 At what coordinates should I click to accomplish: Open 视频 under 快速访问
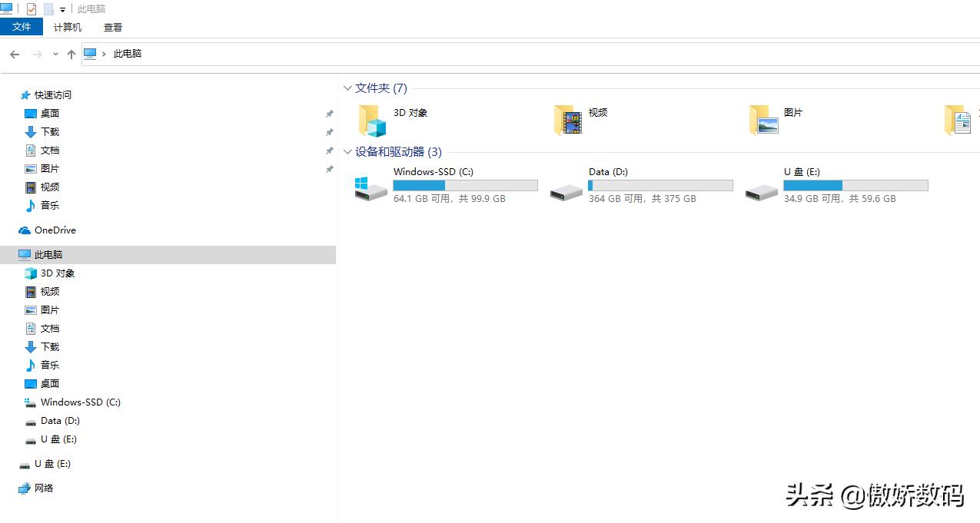[x=50, y=187]
